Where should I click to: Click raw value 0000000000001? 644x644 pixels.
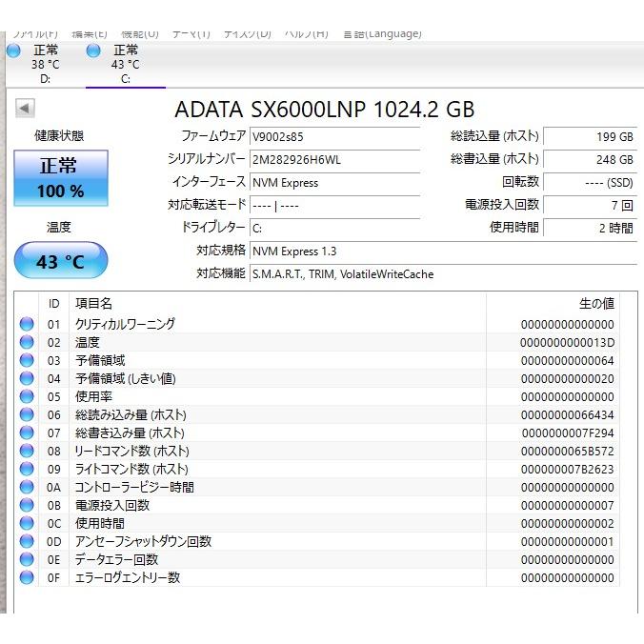567,542
